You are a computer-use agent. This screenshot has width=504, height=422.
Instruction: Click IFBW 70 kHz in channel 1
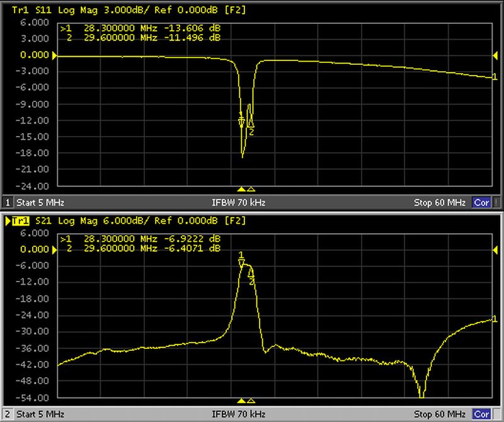point(238,203)
